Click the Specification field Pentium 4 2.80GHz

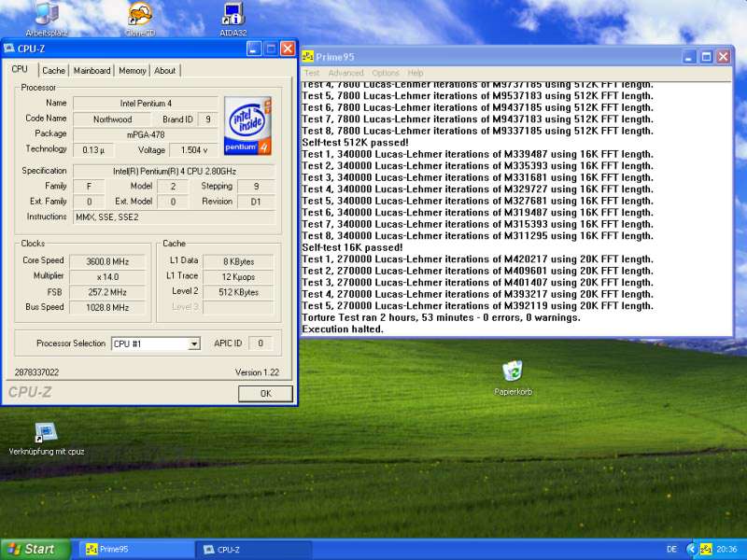[175, 171]
